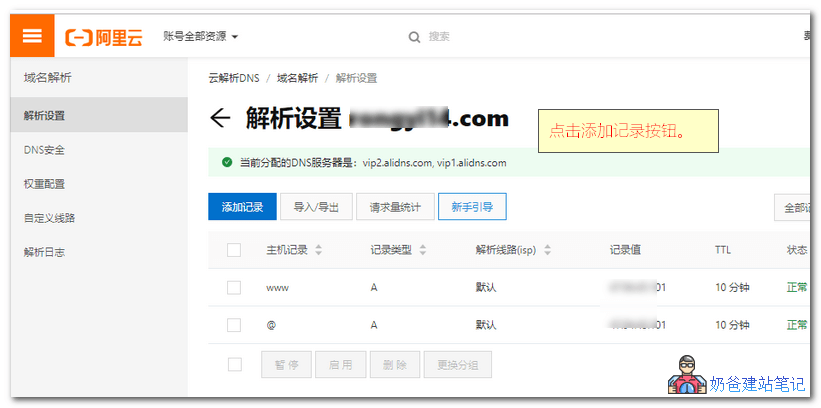The width and height of the screenshot is (821, 408).
Task: Click record type A in www row
Action: pyautogui.click(x=374, y=288)
